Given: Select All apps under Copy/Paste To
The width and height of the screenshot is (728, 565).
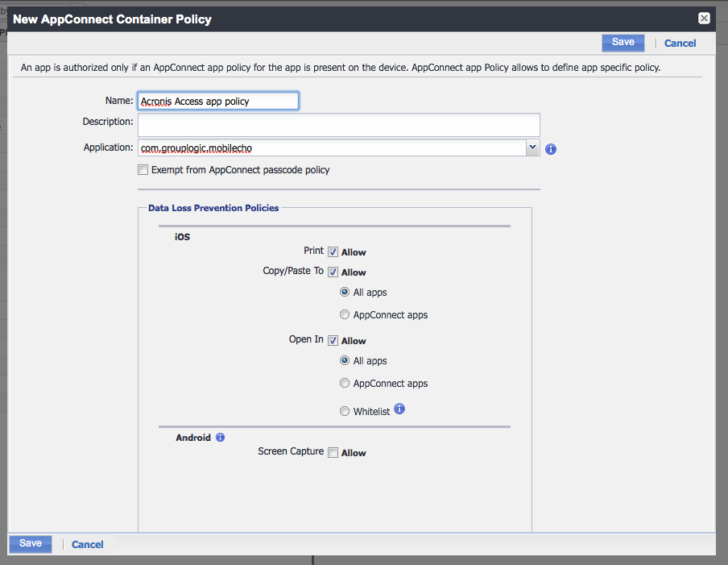Looking at the screenshot, I should click(345, 293).
